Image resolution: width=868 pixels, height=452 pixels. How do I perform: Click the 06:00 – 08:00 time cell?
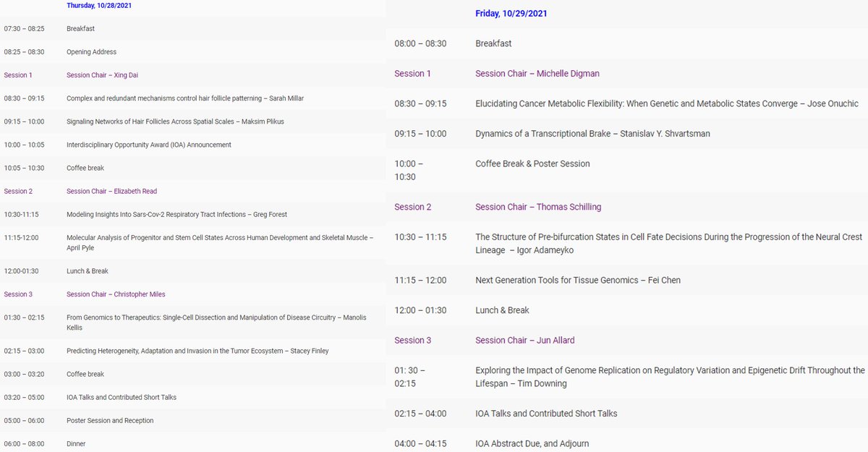24,443
